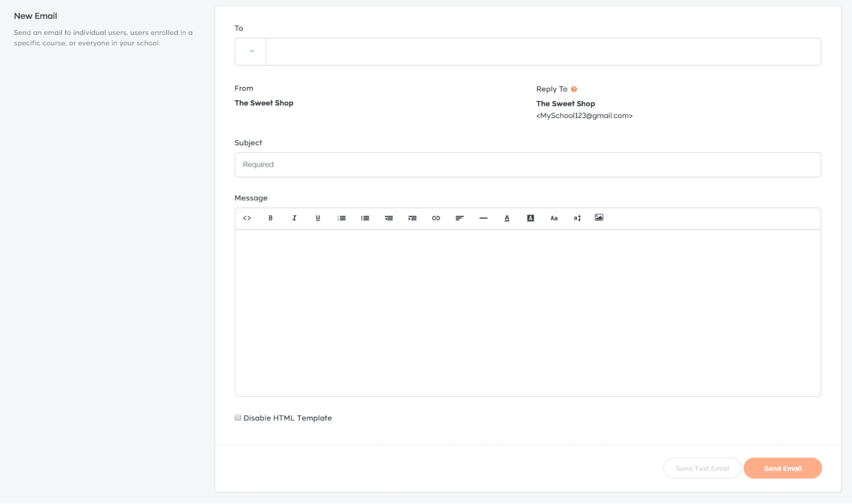
Task: Toggle HTML code view in editor
Action: coord(247,218)
